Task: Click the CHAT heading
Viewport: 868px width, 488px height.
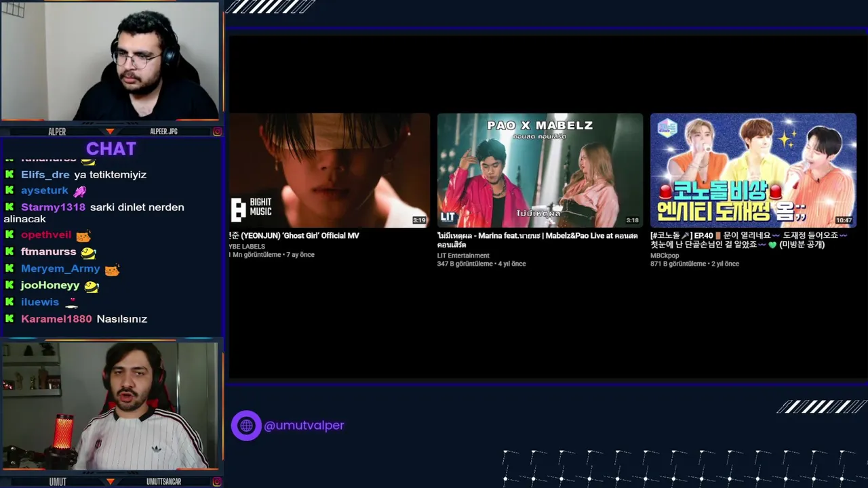Action: point(111,148)
